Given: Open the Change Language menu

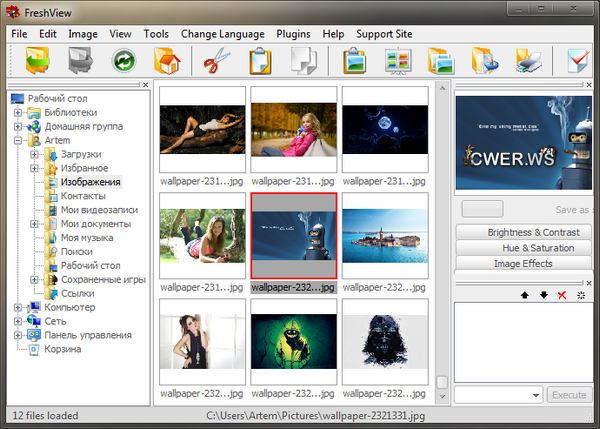Looking at the screenshot, I should [222, 33].
